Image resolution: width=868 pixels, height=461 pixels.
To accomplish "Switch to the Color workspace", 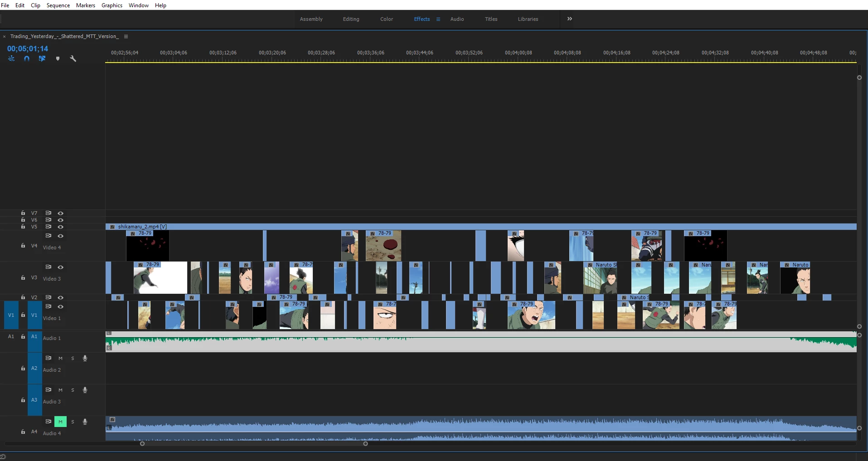I will point(387,19).
